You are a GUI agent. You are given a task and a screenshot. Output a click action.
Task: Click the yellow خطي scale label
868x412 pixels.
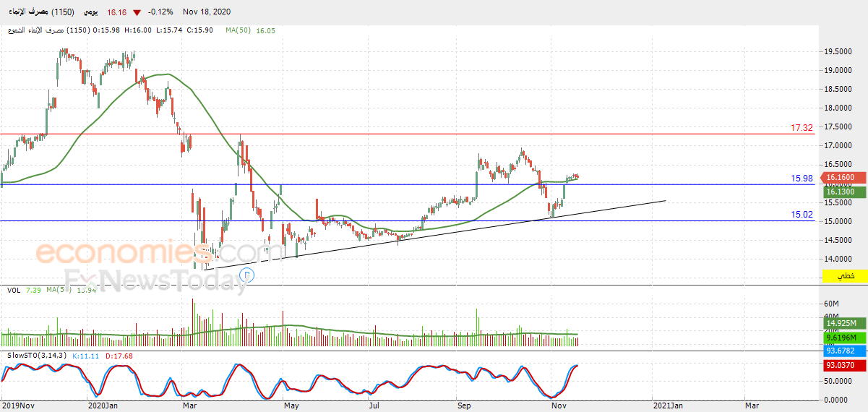(844, 276)
